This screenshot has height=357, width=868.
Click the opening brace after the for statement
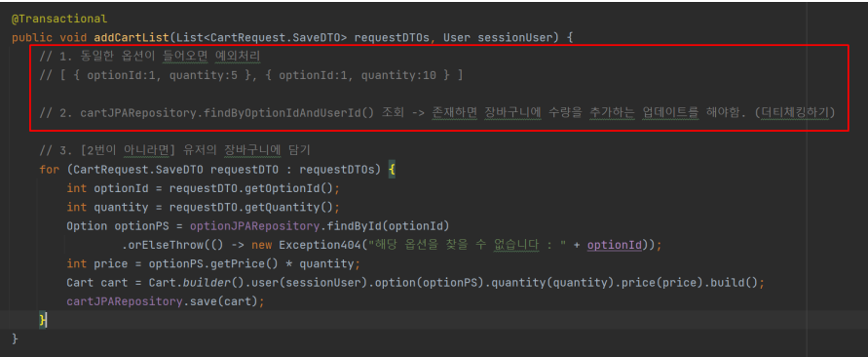pos(392,169)
